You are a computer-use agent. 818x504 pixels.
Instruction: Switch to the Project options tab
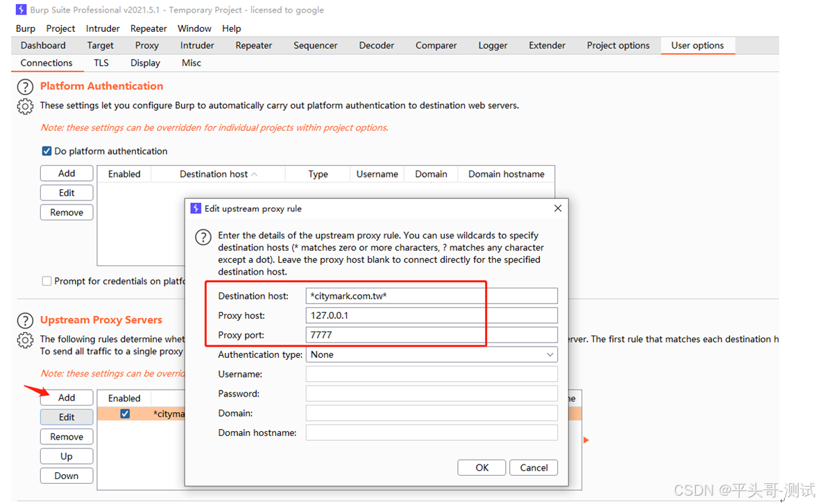click(x=618, y=45)
